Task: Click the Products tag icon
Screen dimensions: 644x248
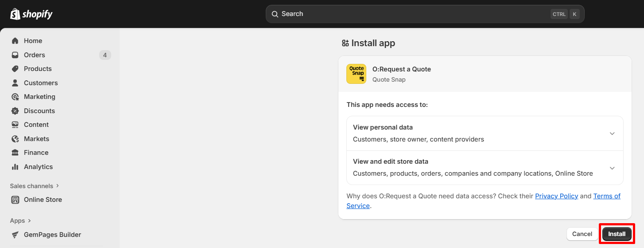Action: tap(15, 69)
